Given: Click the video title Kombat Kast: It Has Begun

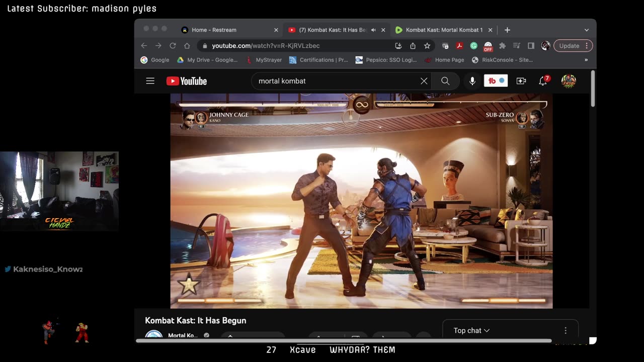Looking at the screenshot, I should pyautogui.click(x=196, y=320).
